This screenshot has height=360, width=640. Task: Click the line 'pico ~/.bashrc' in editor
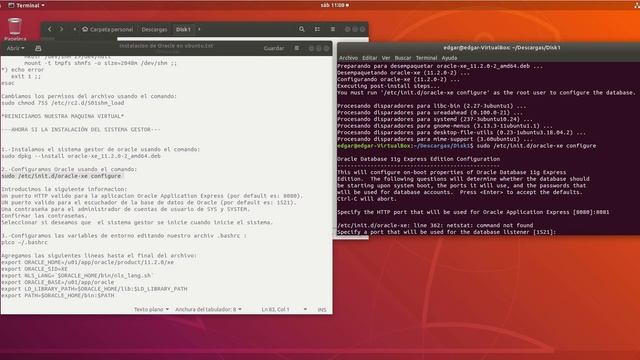tap(24, 242)
